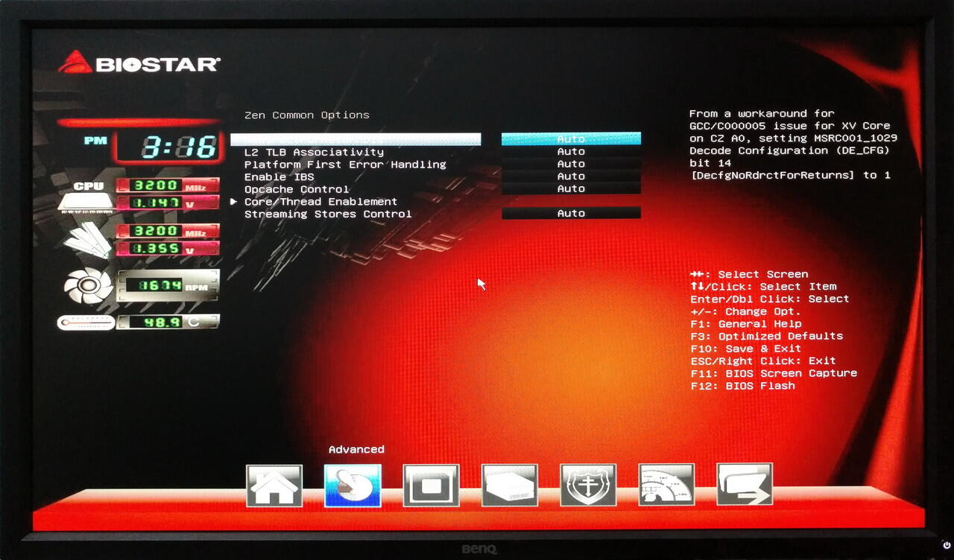954x560 pixels.
Task: Click the F3: Optimized Defaults hint
Action: (x=767, y=337)
